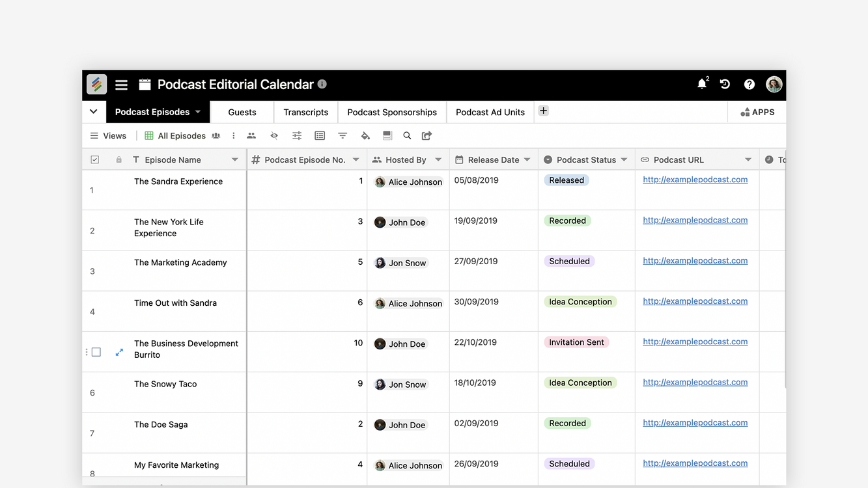The height and width of the screenshot is (488, 868).
Task: Expand the Release Date column menu
Action: click(527, 160)
